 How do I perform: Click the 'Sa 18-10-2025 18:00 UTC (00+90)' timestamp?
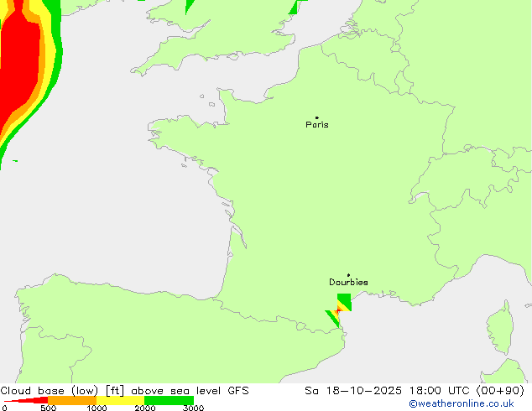click(415, 391)
